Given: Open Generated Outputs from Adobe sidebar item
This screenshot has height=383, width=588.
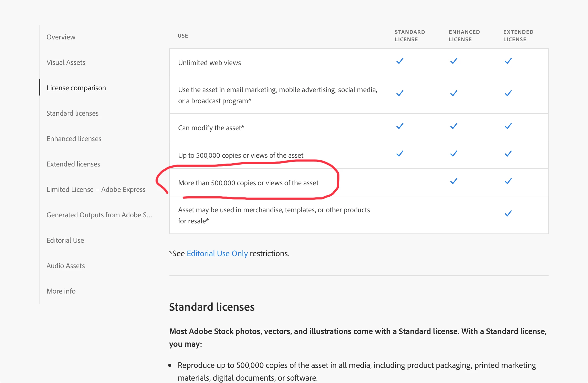Looking at the screenshot, I should [99, 215].
